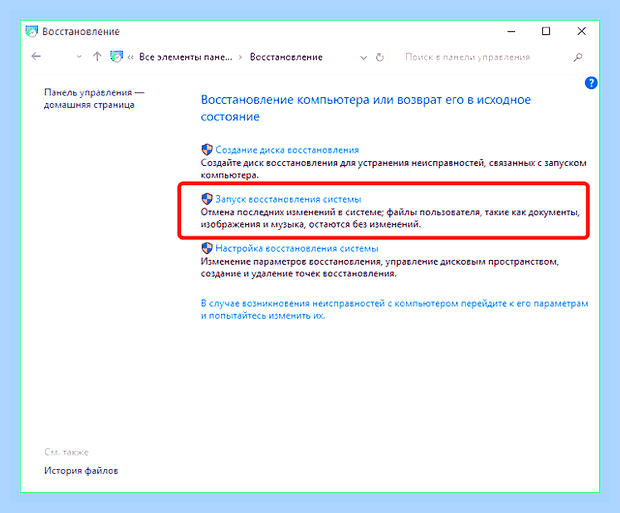Open recent locations dropdown chevron

coord(79,57)
